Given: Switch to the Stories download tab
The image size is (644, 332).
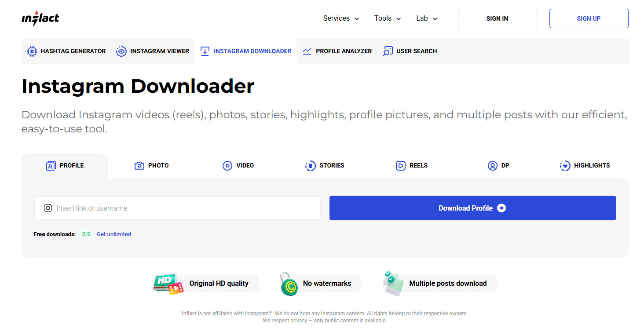Looking at the screenshot, I should click(x=325, y=166).
